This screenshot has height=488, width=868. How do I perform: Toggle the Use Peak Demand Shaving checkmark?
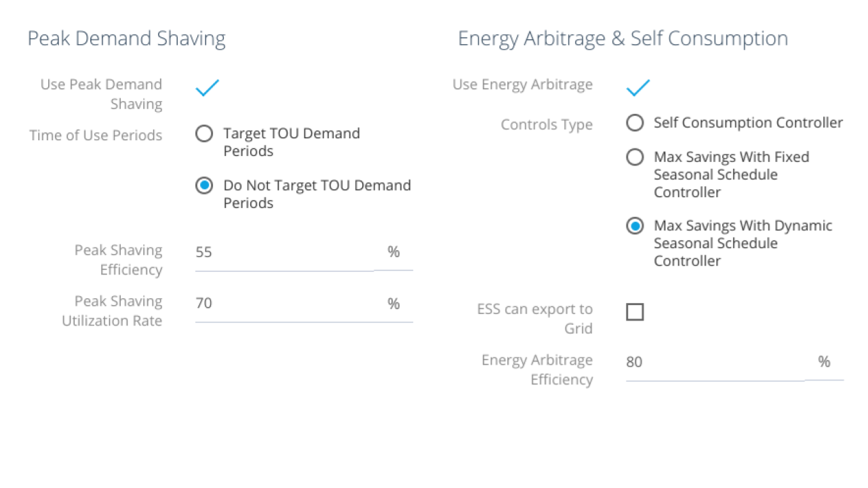(207, 88)
